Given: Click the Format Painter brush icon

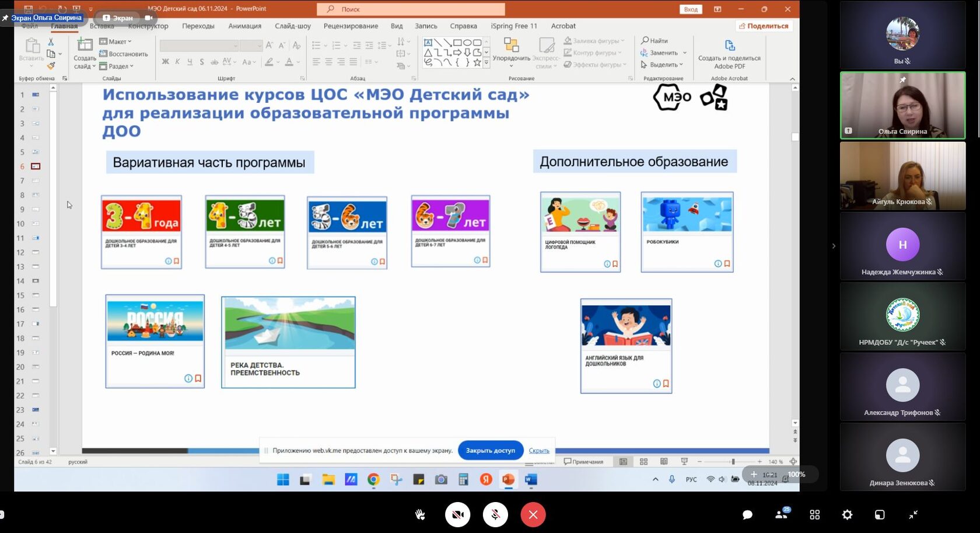Looking at the screenshot, I should [51, 66].
